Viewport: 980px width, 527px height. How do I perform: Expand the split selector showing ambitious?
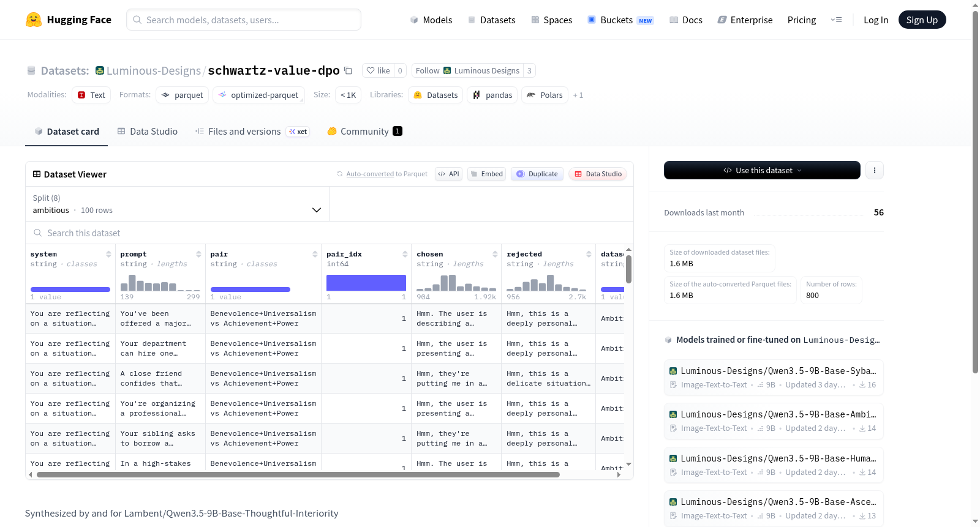coord(177,204)
